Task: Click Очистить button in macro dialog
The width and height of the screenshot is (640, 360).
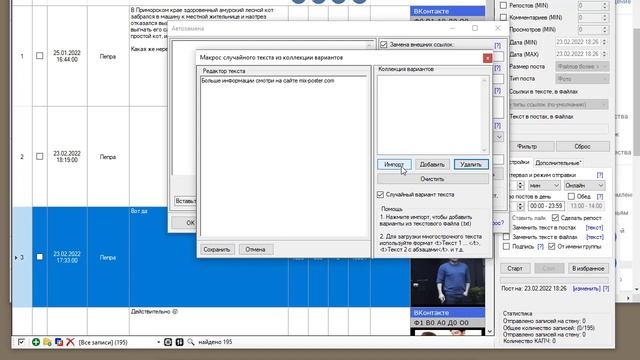Action: (433, 179)
